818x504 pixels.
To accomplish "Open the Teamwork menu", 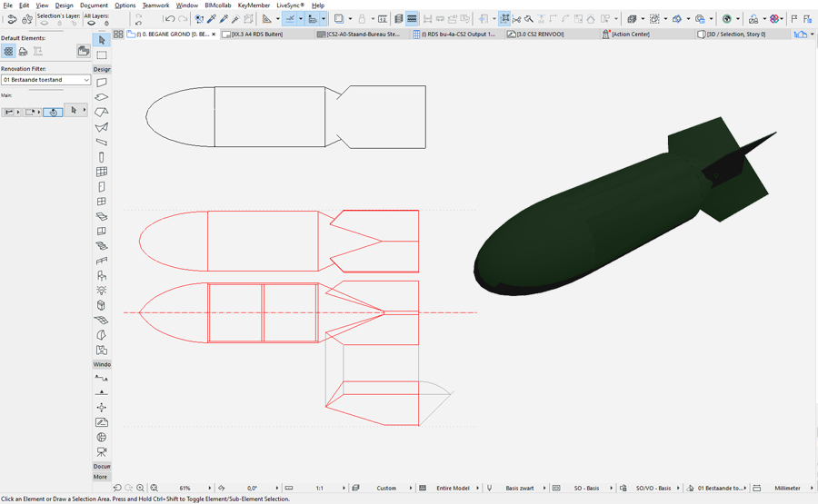I will pyautogui.click(x=155, y=5).
